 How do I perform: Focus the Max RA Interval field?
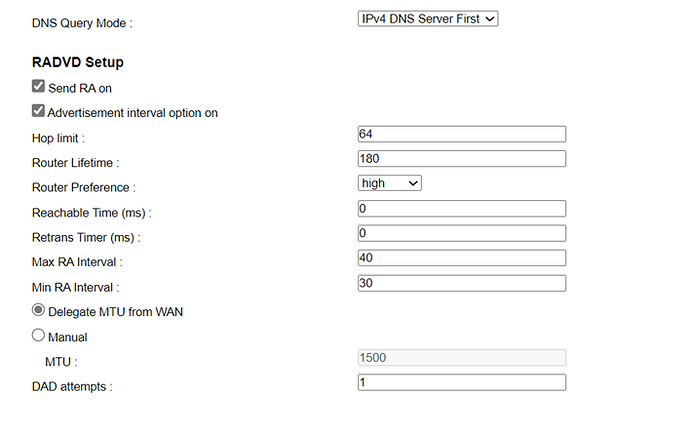coord(462,258)
